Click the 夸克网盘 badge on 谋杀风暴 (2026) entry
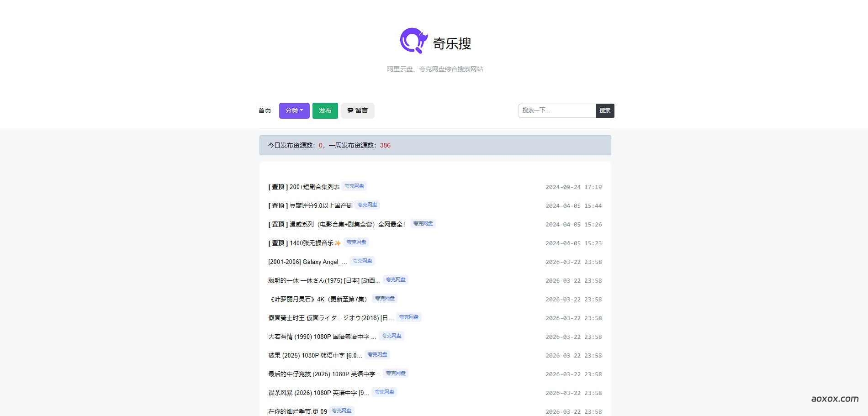868x416 pixels. pyautogui.click(x=384, y=392)
